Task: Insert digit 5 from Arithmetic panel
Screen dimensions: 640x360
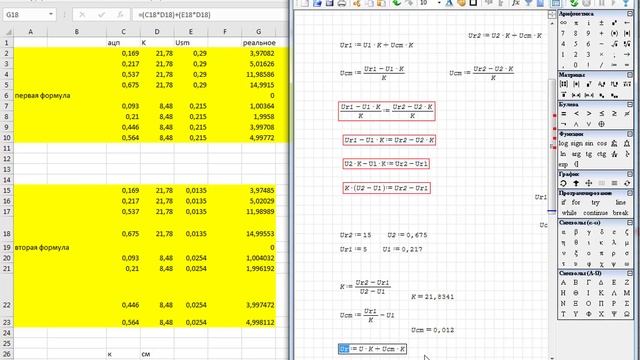Action: (576, 44)
